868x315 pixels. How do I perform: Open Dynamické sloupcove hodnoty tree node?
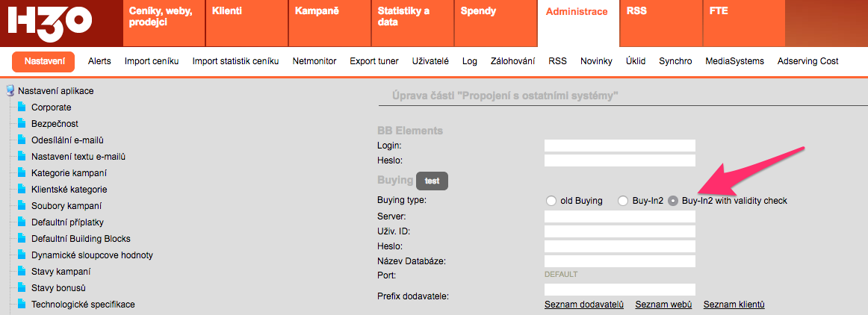[x=92, y=255]
